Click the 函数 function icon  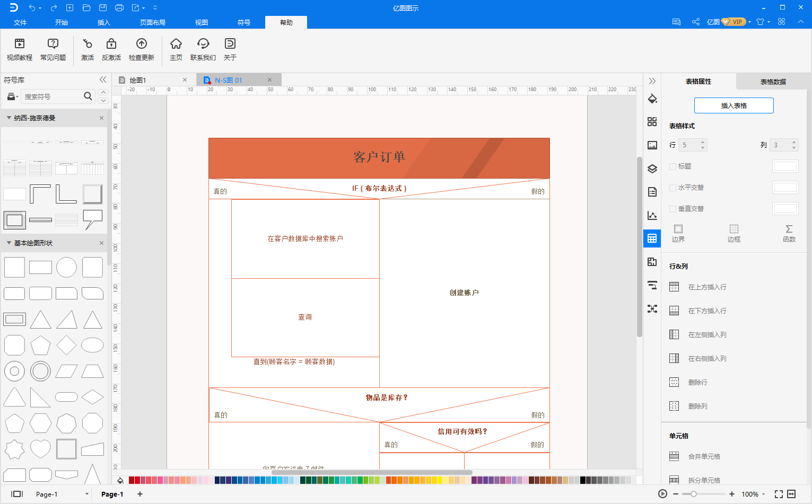pos(789,233)
